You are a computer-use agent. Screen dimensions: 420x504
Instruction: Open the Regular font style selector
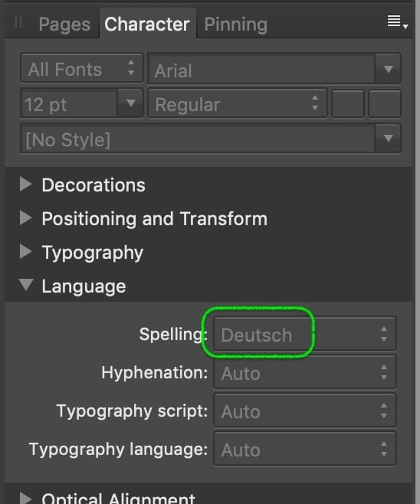click(x=238, y=103)
